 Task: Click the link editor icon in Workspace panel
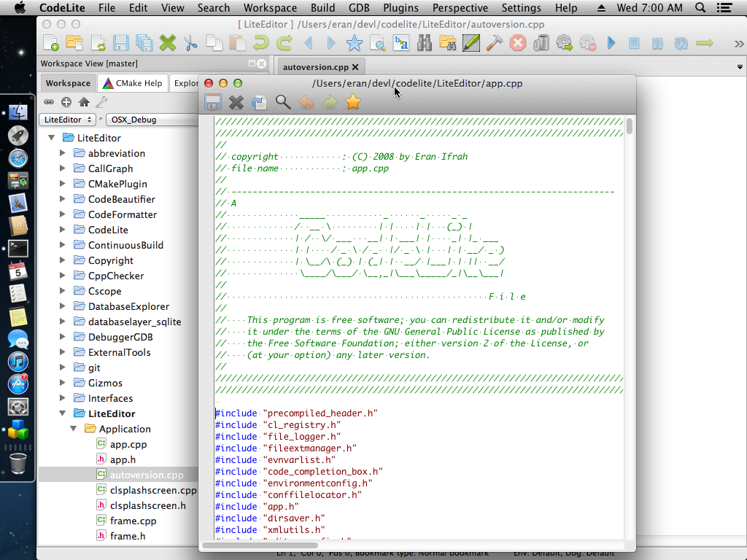point(49,102)
